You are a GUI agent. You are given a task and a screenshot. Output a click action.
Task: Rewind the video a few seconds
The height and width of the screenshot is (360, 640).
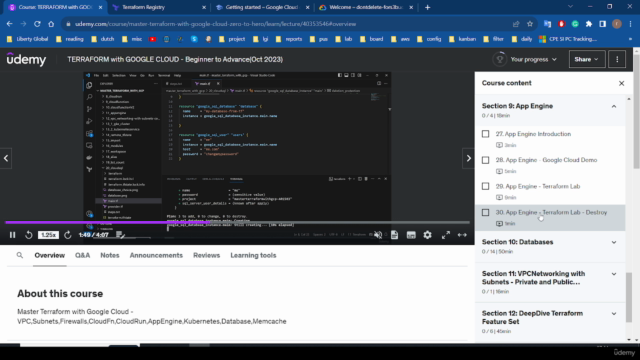click(x=29, y=235)
